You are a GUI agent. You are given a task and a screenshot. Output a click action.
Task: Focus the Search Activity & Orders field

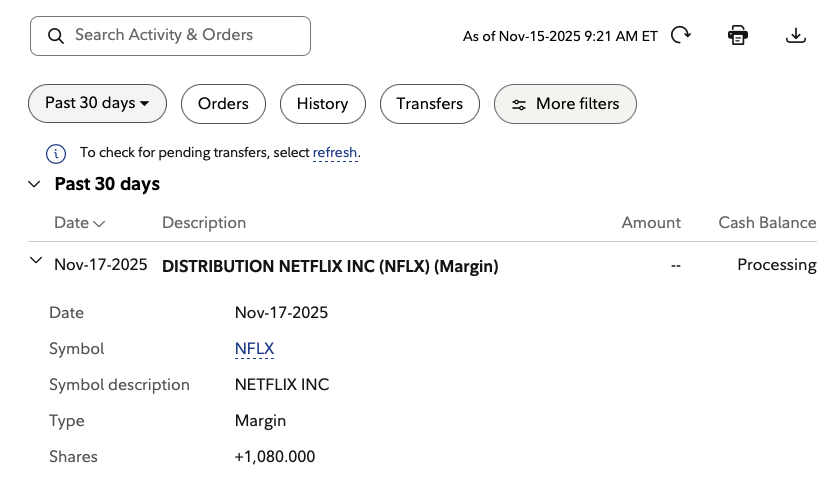(x=185, y=36)
